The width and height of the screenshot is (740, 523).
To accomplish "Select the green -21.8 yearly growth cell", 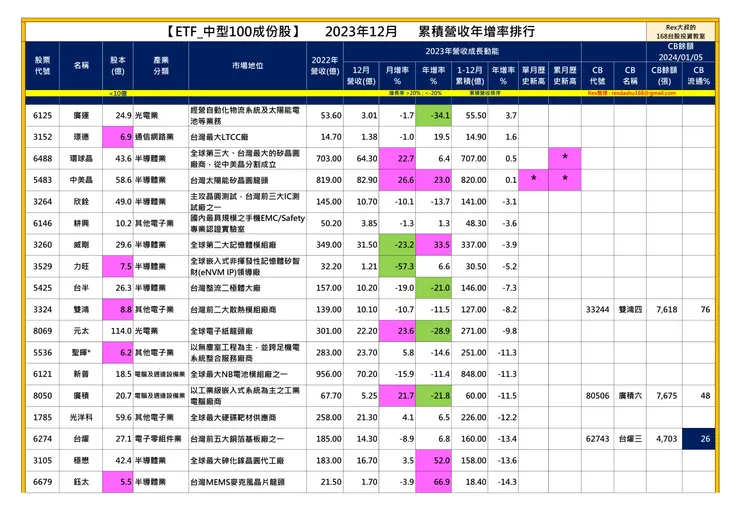I will click(434, 396).
